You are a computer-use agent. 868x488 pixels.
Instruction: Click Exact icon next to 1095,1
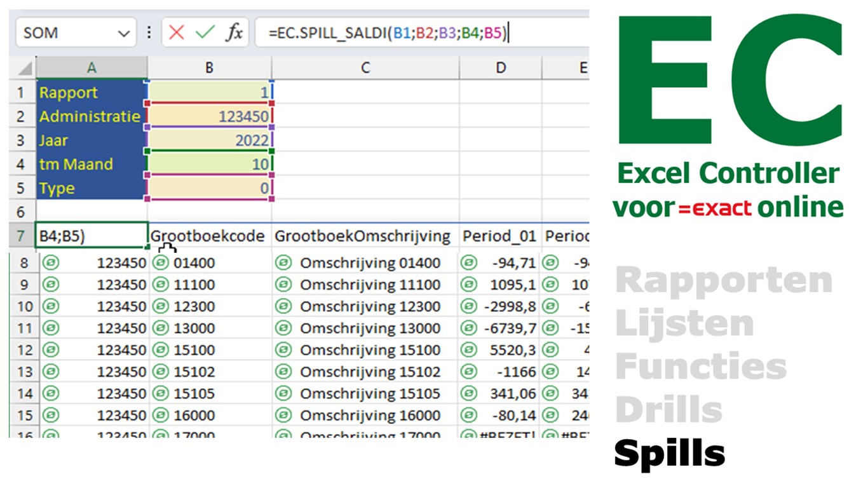(x=469, y=284)
